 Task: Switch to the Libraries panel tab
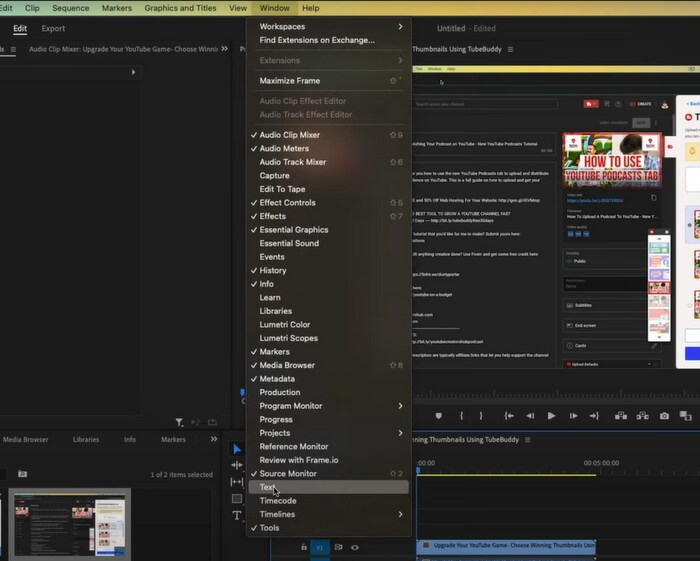point(86,440)
